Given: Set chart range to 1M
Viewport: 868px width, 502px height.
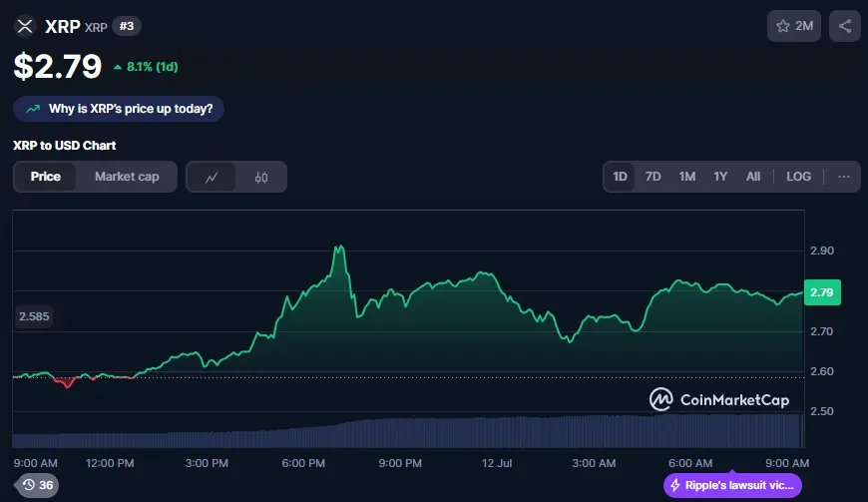Looking at the screenshot, I should [x=687, y=177].
